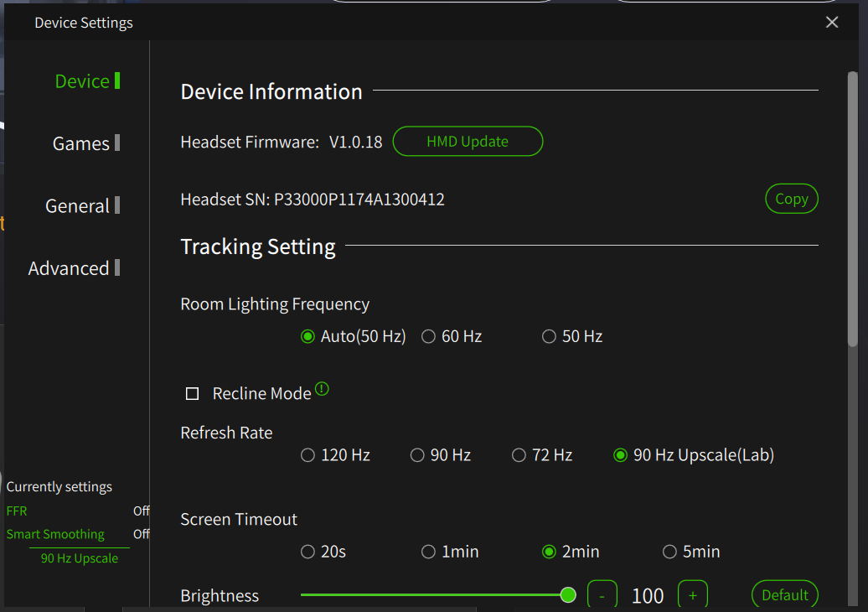The image size is (868, 612).
Task: Click the vertical scrollbar on the right
Action: point(853,210)
